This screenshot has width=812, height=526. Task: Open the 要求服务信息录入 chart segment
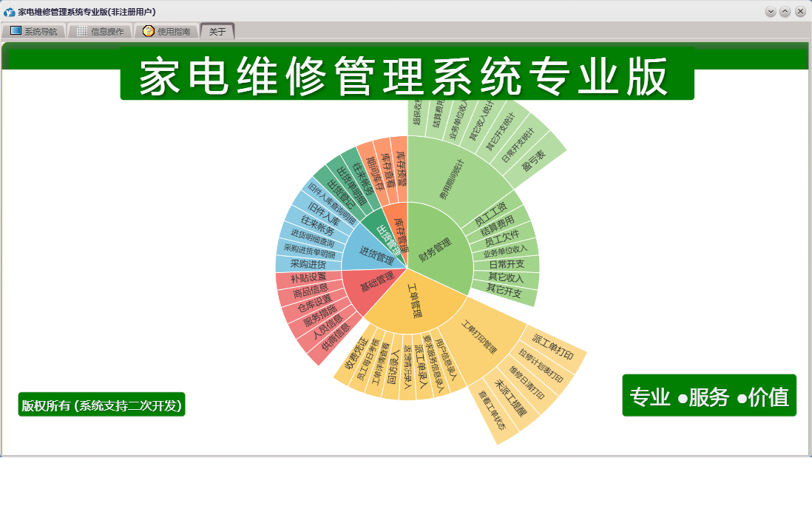(x=434, y=363)
